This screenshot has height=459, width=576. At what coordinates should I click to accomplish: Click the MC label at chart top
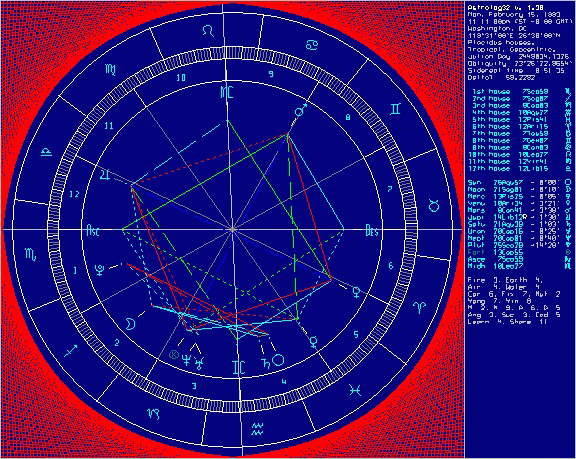click(x=227, y=93)
